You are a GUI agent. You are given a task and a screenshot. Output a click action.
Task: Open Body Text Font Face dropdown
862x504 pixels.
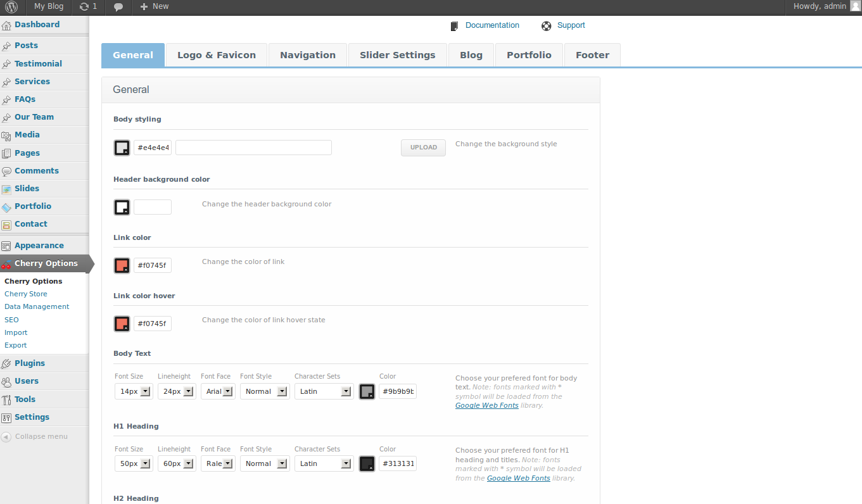point(227,391)
